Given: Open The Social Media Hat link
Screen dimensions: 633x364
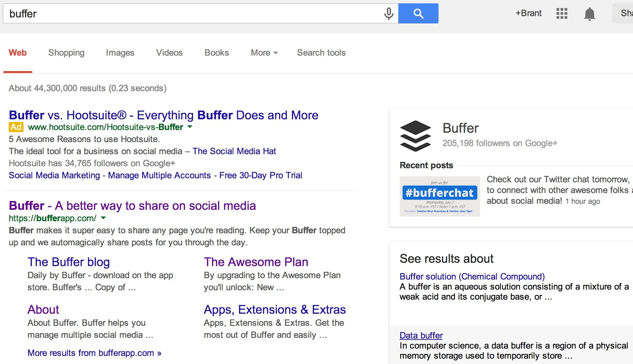Looking at the screenshot, I should [234, 151].
